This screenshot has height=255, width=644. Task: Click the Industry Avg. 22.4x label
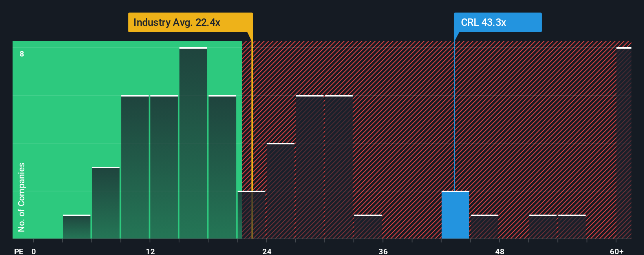pos(190,22)
